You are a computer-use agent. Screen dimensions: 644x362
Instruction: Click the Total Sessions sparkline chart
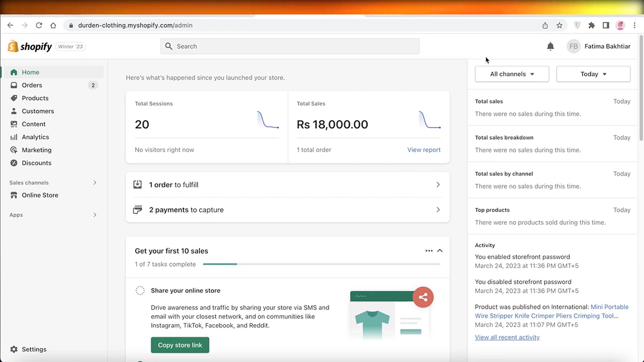click(x=268, y=120)
